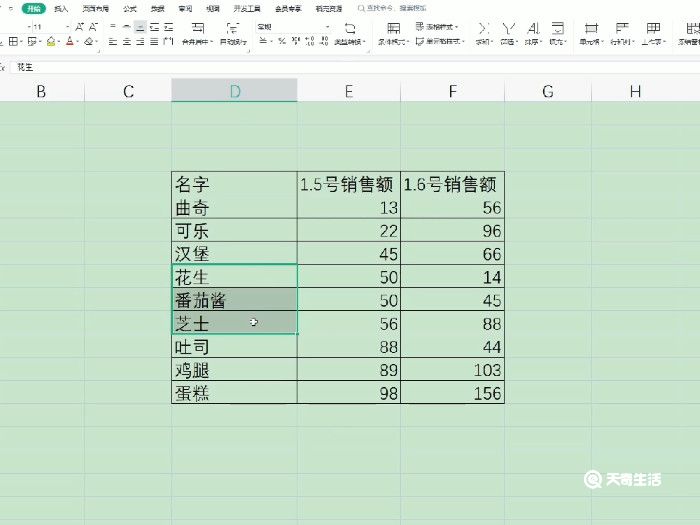This screenshot has height=525, width=700.
Task: Open the 审阅 ribbon tab
Action: point(185,8)
